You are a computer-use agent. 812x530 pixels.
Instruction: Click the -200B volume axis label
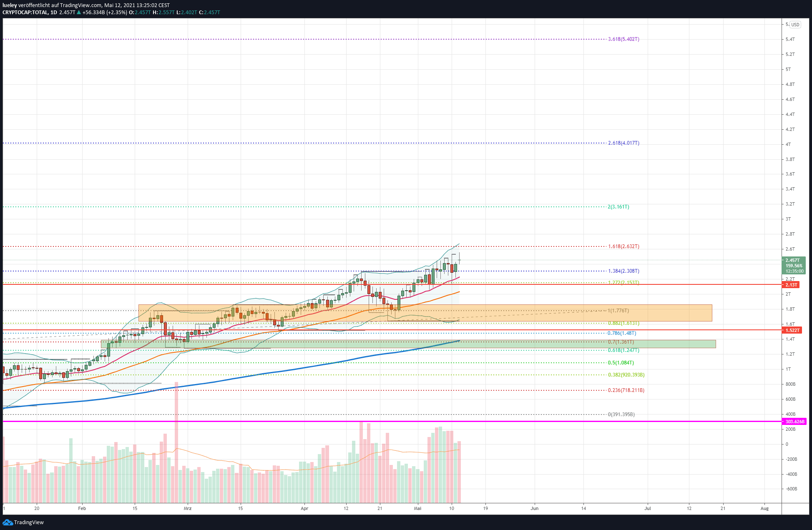[x=791, y=459]
